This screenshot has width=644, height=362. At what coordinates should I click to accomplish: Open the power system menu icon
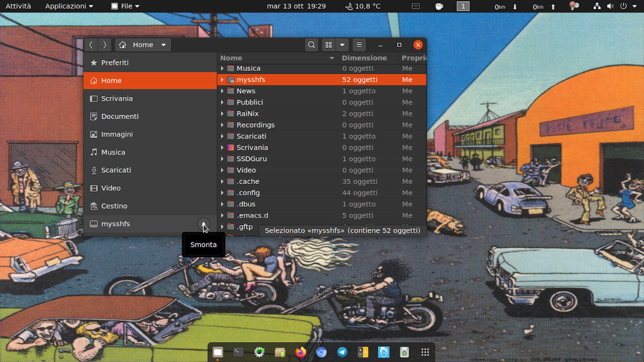(623, 6)
